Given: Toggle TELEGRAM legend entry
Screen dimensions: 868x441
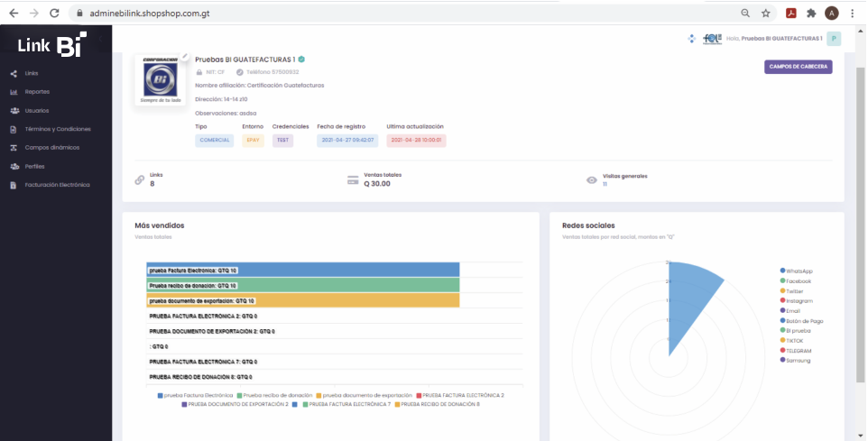Looking at the screenshot, I should click(795, 351).
